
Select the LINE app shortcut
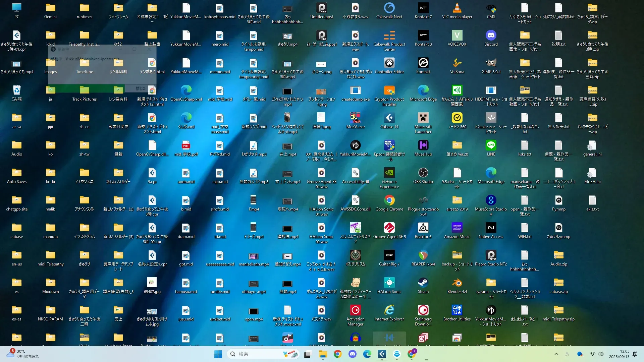pos(491,145)
